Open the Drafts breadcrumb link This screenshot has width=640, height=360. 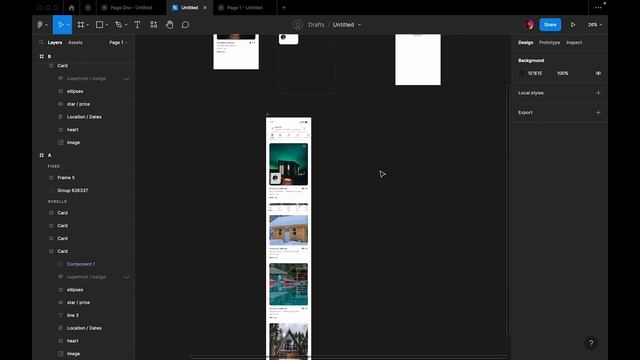(316, 25)
